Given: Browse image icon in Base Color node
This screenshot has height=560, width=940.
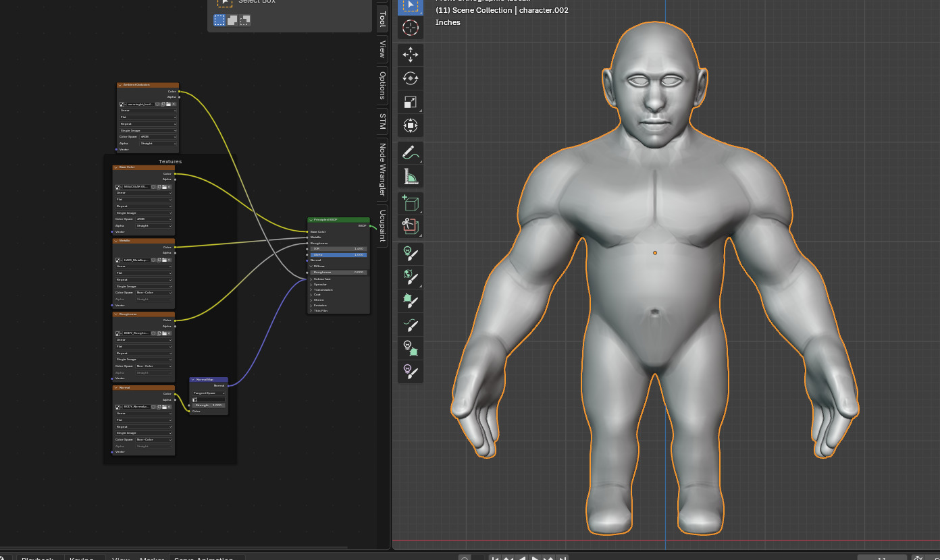Looking at the screenshot, I should (118, 187).
